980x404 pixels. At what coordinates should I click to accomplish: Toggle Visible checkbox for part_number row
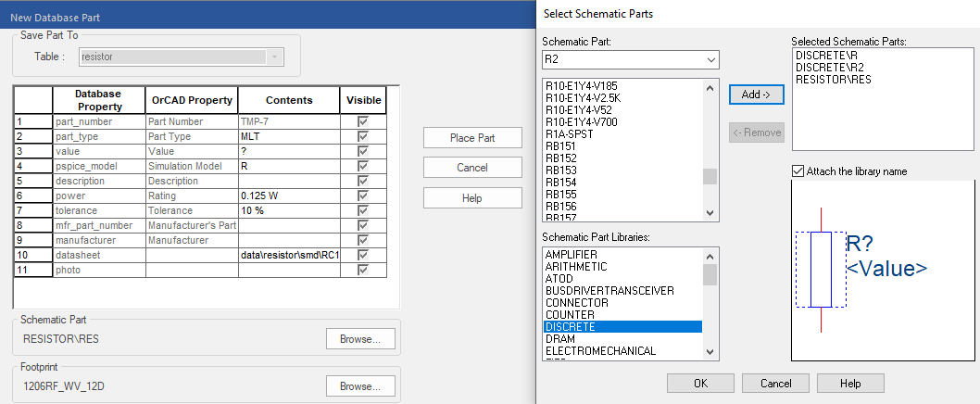pyautogui.click(x=362, y=121)
